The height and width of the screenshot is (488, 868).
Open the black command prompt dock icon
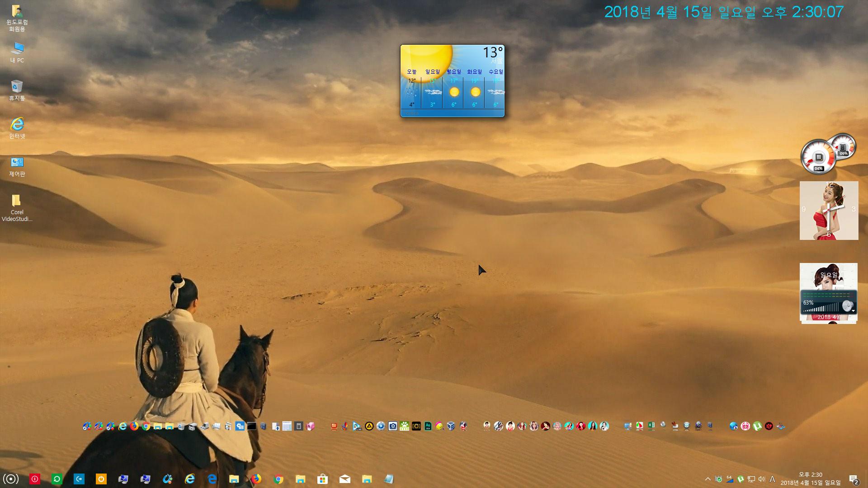[252, 426]
